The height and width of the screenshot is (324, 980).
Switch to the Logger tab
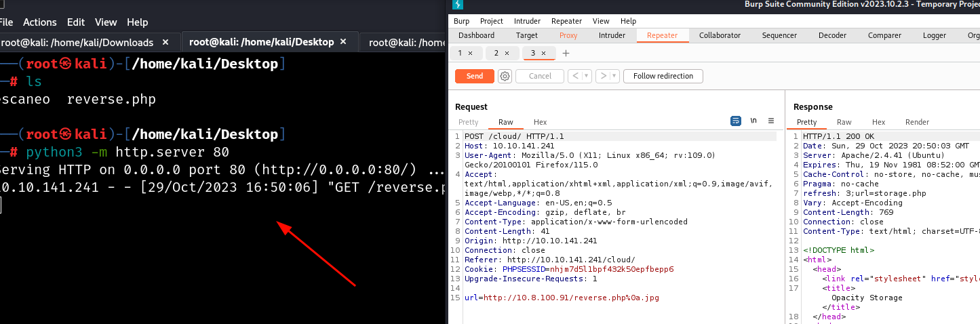click(x=935, y=35)
